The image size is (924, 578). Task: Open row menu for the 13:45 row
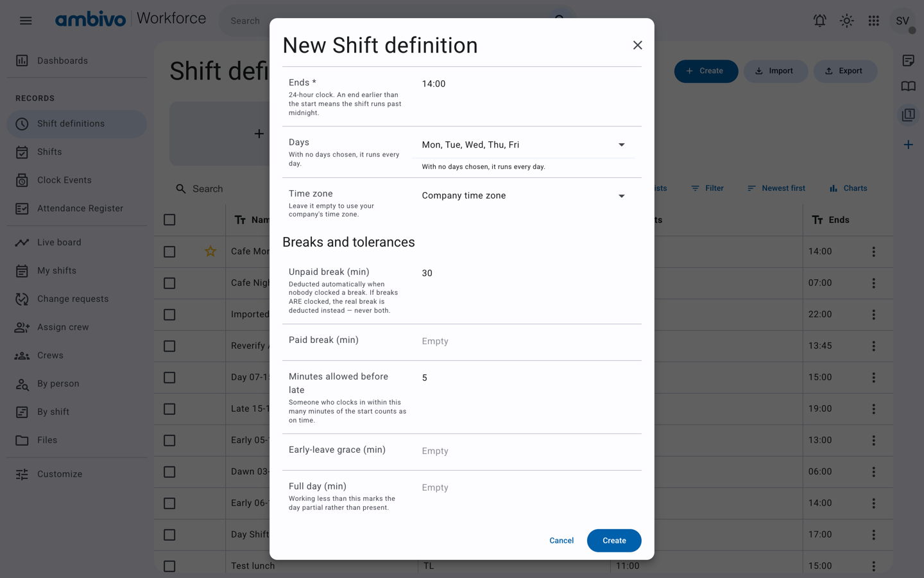[x=873, y=346]
